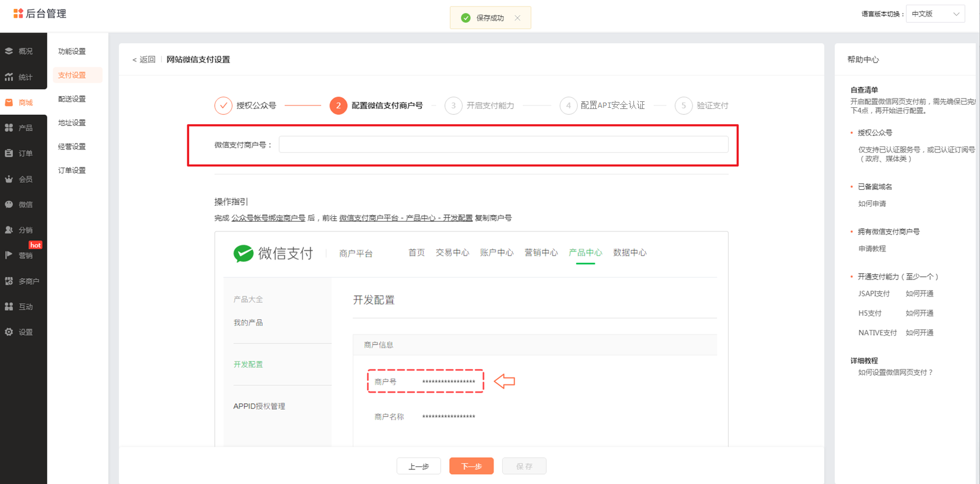
Task: Open the 微信 WeChat icon in sidebar
Action: pos(9,204)
